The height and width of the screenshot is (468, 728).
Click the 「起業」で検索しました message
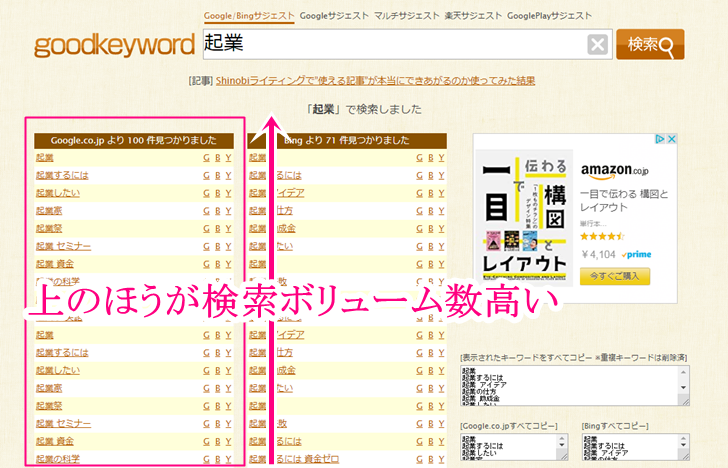[364, 110]
